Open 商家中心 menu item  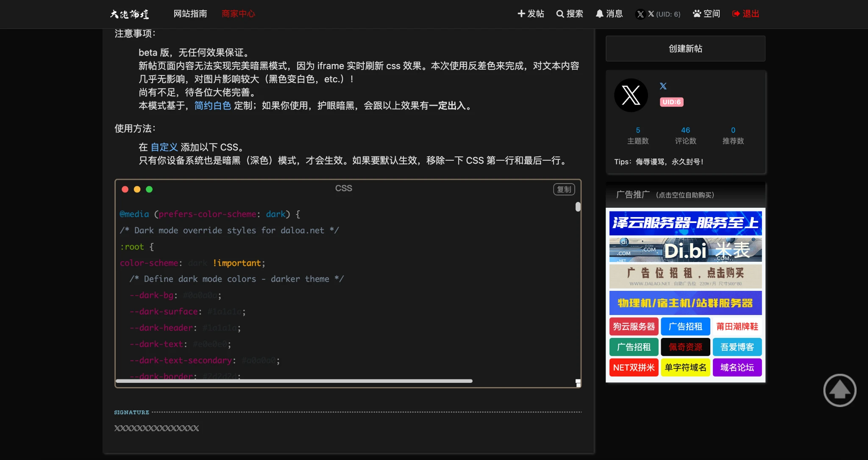(x=238, y=14)
